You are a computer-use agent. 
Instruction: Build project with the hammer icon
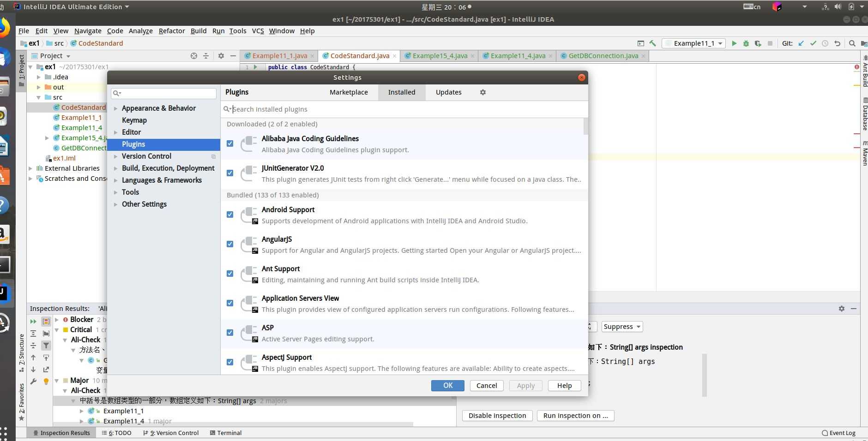pos(652,43)
